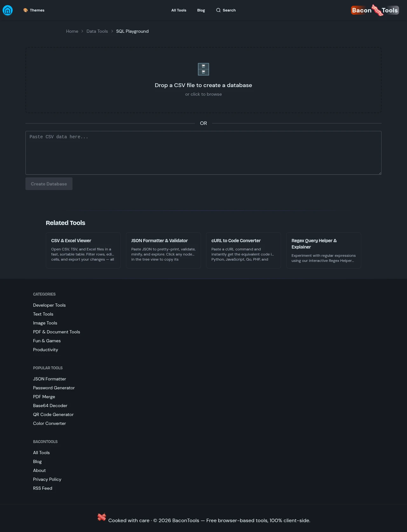The width and height of the screenshot is (407, 532).
Task: Click the BaconTools logo
Action: 375,10
